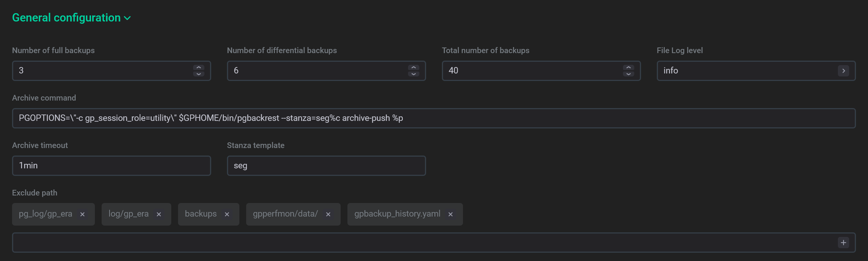Remove the log/gp_era exclude path
868x261 pixels.
[159, 214]
